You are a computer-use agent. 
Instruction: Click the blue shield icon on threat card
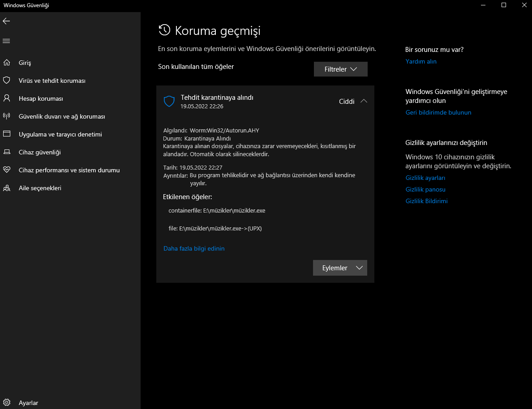point(169,101)
